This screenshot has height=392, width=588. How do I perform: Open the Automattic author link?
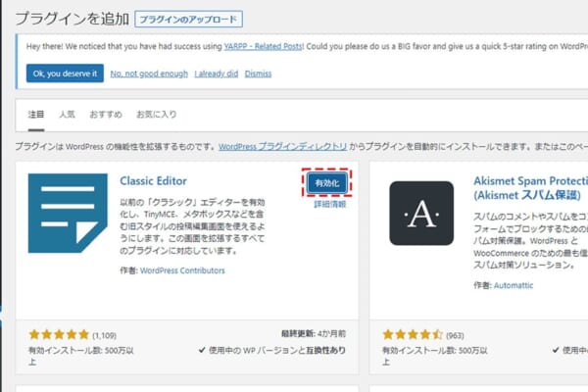click(x=514, y=285)
